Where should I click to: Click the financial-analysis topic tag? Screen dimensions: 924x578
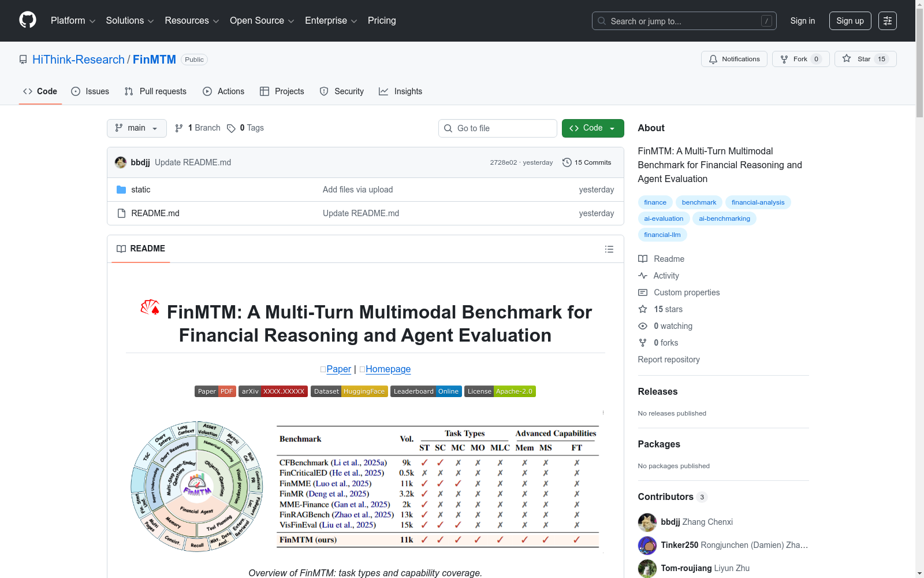tap(758, 202)
